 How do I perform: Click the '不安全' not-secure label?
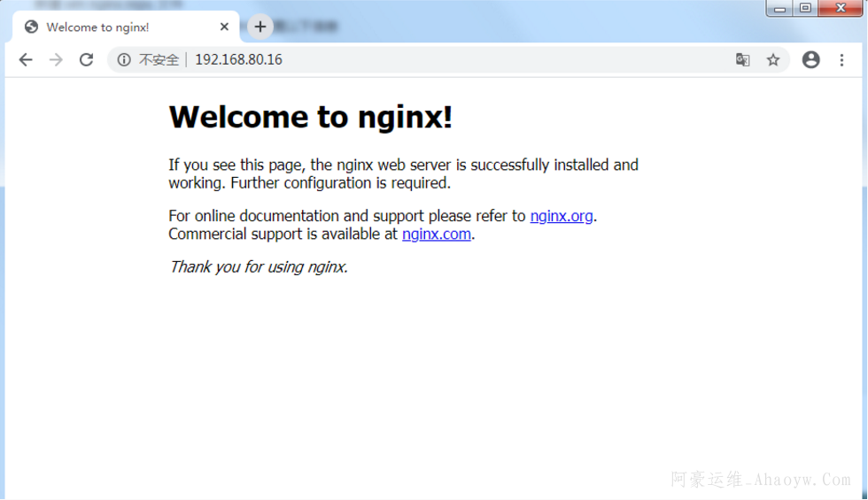tap(159, 60)
